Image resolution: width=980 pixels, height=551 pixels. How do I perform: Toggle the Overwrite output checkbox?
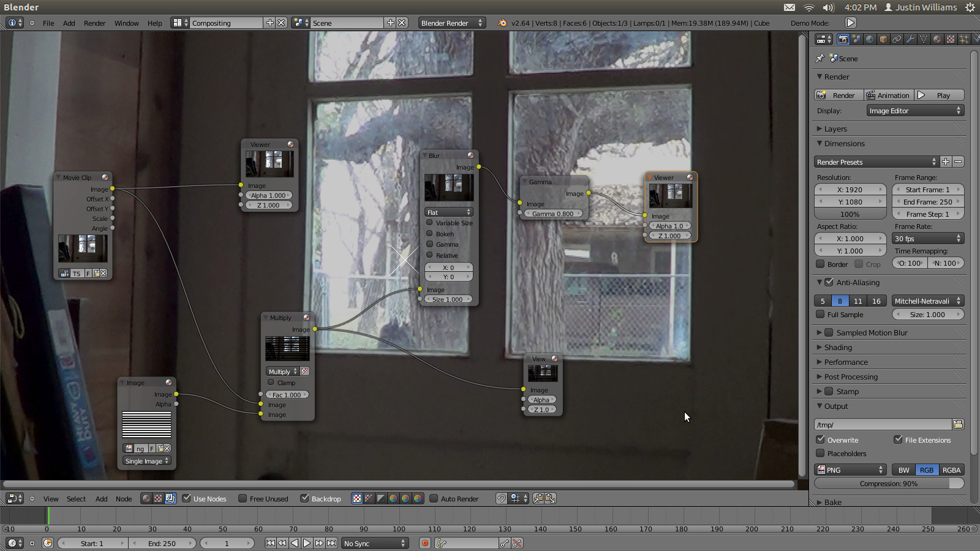pos(820,440)
